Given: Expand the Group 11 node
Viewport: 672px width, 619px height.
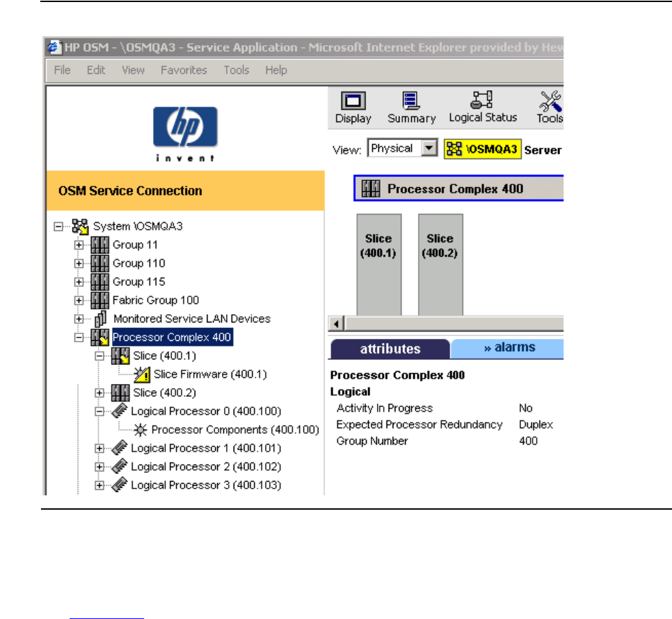Looking at the screenshot, I should coord(79,245).
